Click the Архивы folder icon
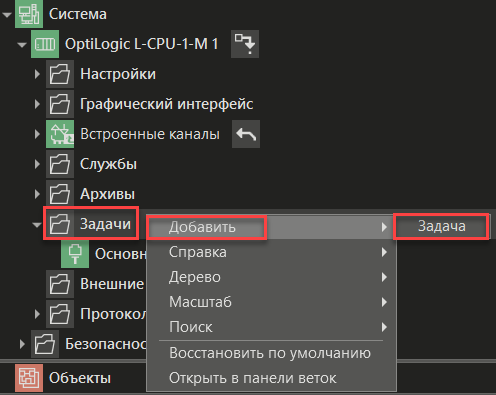496x395 pixels. (60, 194)
